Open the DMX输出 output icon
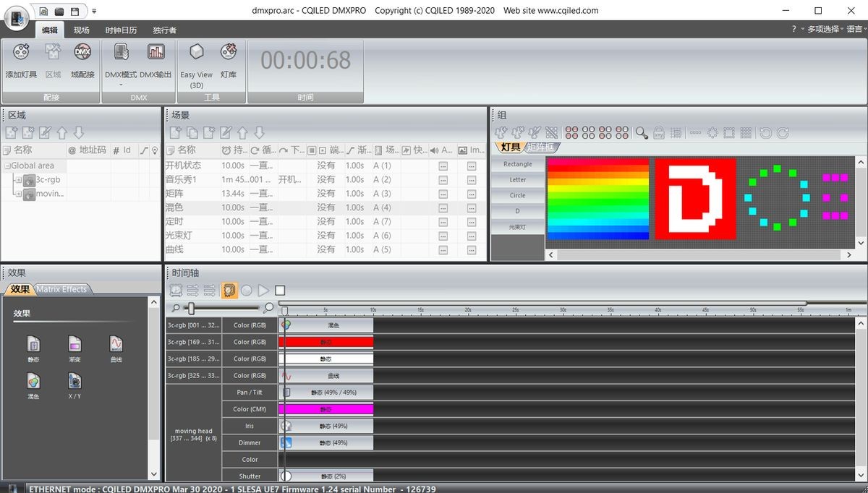The width and height of the screenshot is (868, 493). coord(156,53)
